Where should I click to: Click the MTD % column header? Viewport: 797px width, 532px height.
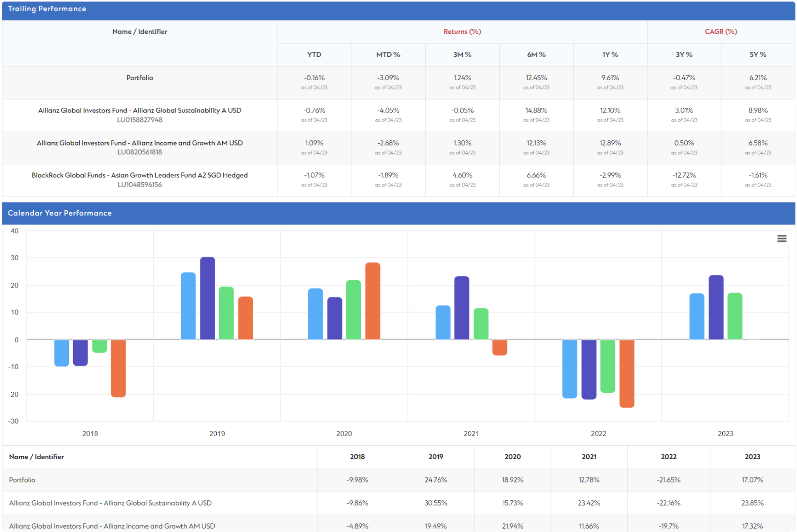388,54
